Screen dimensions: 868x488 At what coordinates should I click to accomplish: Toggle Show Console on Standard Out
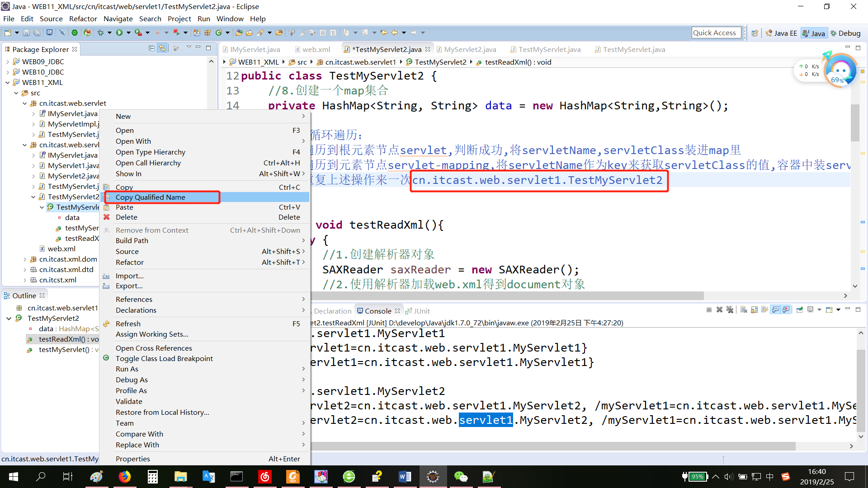tap(776, 310)
